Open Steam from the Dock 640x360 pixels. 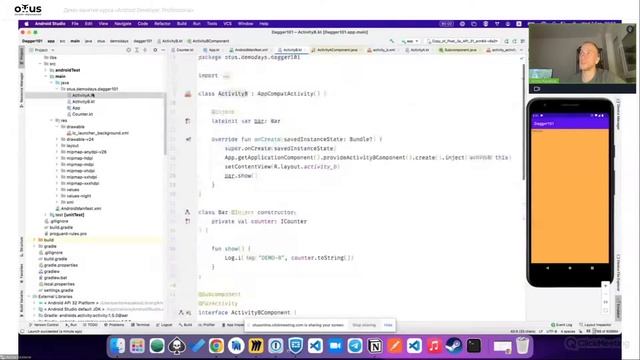click(x=454, y=346)
